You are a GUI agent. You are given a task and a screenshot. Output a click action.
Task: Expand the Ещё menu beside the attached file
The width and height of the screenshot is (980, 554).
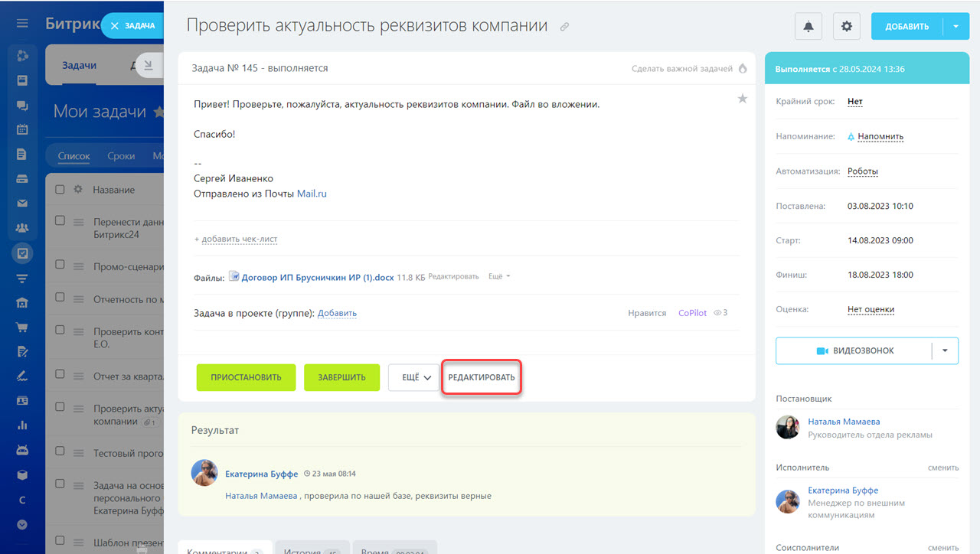pos(499,276)
